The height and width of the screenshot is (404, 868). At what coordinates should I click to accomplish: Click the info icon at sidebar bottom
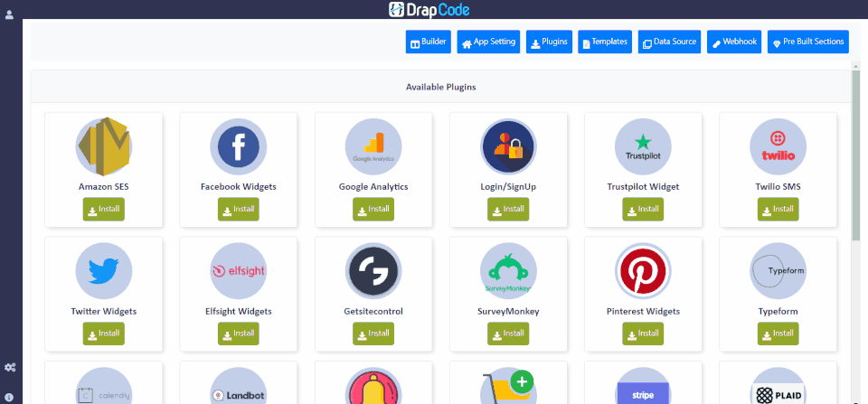point(9,398)
